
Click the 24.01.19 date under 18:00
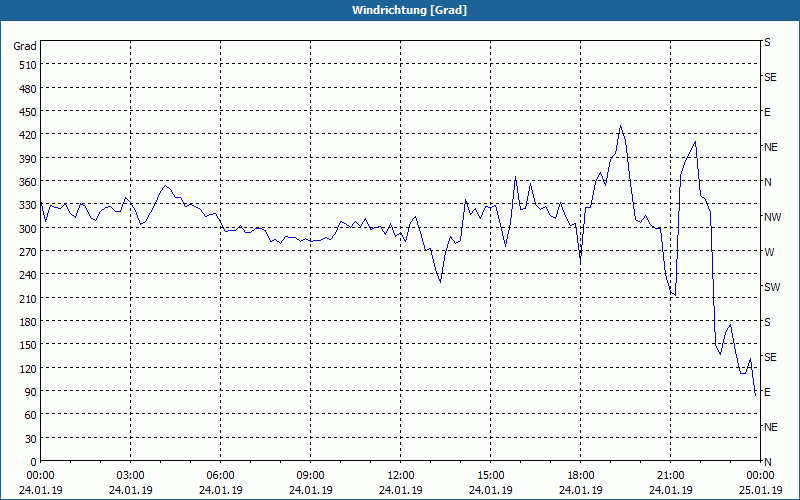click(x=581, y=490)
